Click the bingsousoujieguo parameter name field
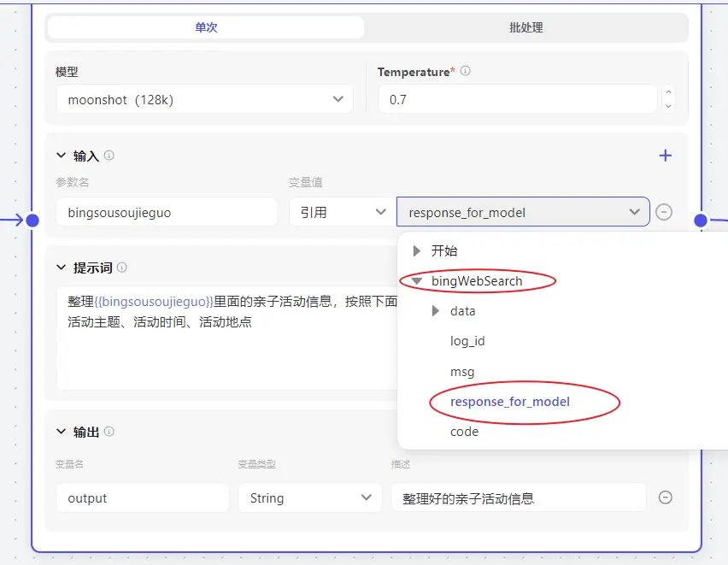The width and height of the screenshot is (728, 565). click(x=167, y=212)
